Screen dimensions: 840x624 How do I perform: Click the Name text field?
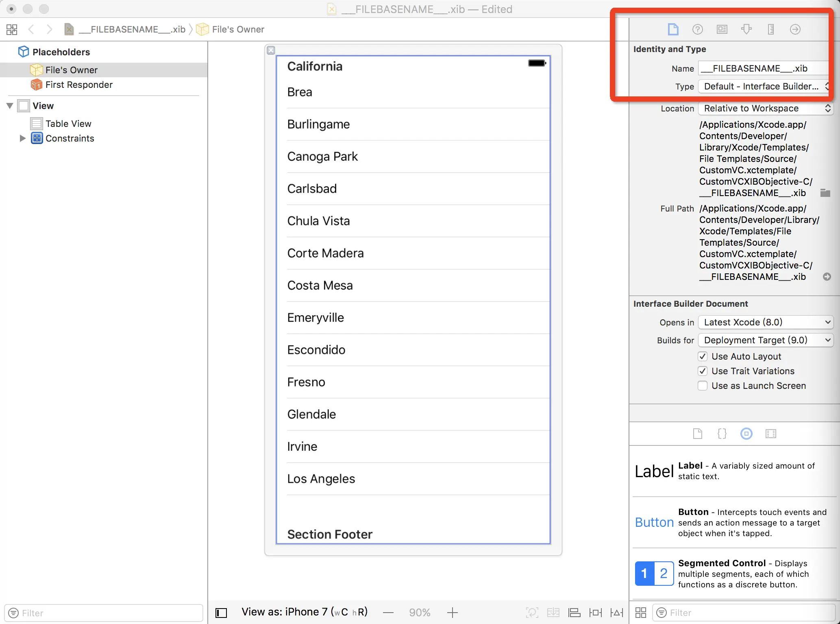[x=763, y=68]
